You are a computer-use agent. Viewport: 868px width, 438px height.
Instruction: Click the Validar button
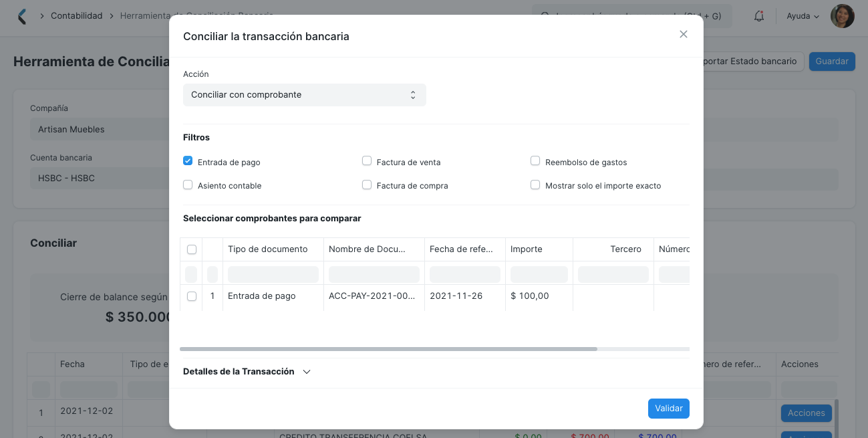pyautogui.click(x=669, y=409)
